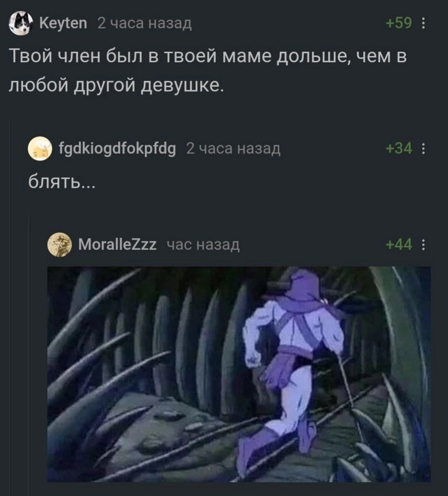Click fgdkiogdfokpfdg's '2 часа назад' timestamp

(234, 148)
